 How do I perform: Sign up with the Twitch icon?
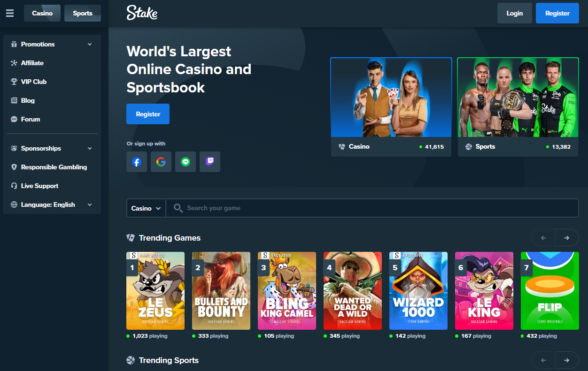pos(210,162)
